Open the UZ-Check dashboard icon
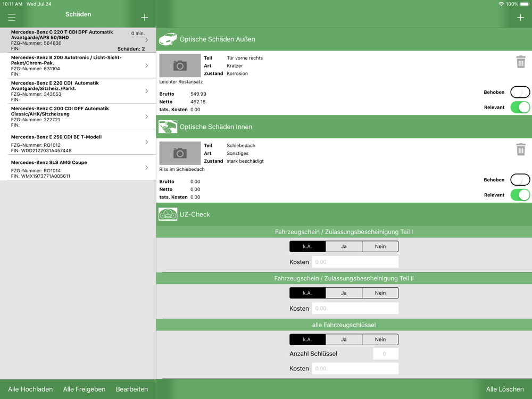 (x=168, y=214)
